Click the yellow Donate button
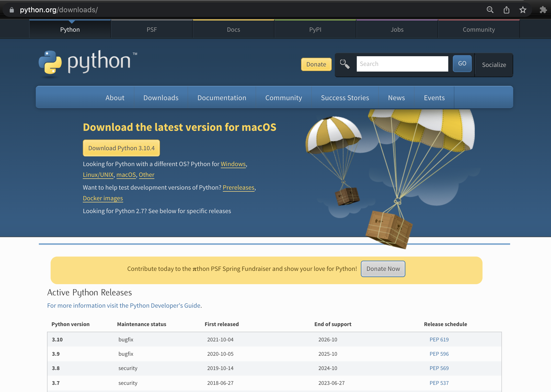The height and width of the screenshot is (392, 551). pyautogui.click(x=316, y=64)
